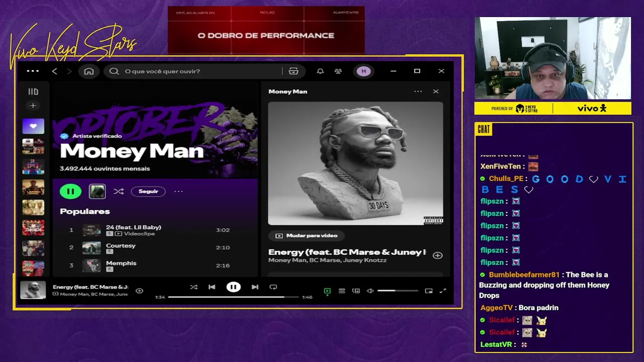
Task: Click username Chulls_PE in chat
Action: tap(506, 178)
